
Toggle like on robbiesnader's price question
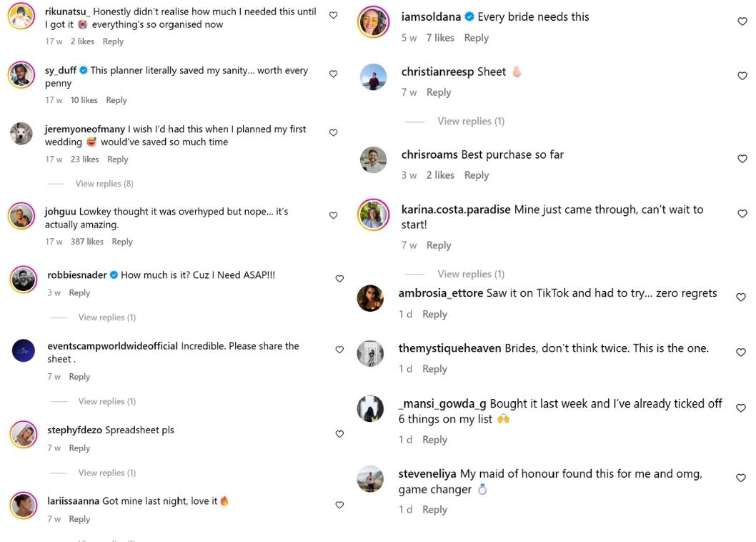pyautogui.click(x=339, y=279)
